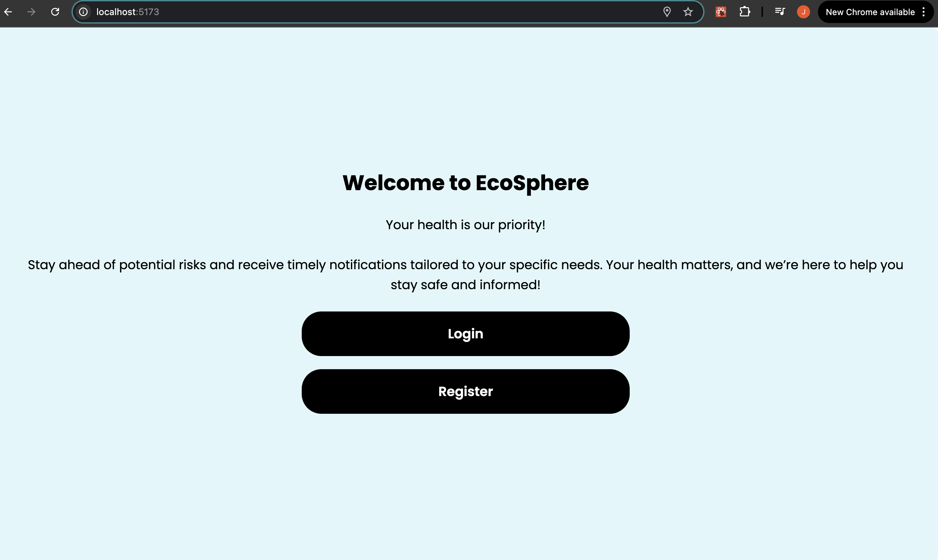
Task: Open the Chrome three-dot menu
Action: [x=923, y=12]
